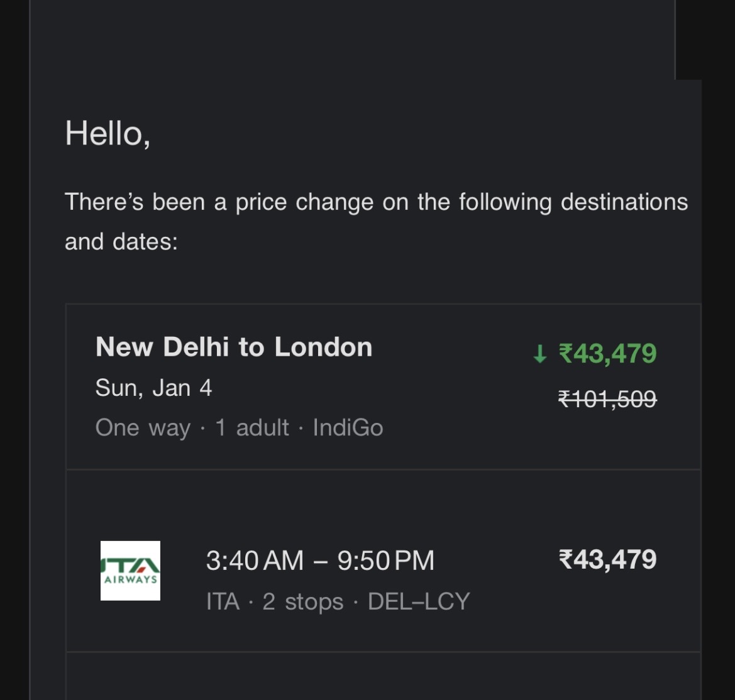Click the 3:40 AM departure time

click(255, 561)
